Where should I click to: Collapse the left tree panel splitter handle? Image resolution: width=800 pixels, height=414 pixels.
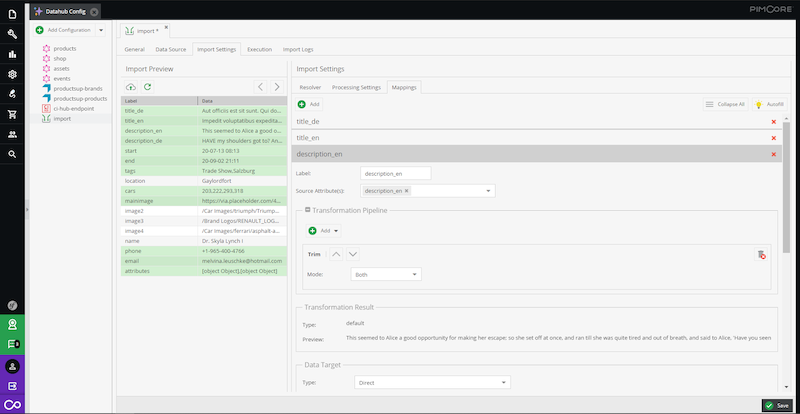(28, 209)
